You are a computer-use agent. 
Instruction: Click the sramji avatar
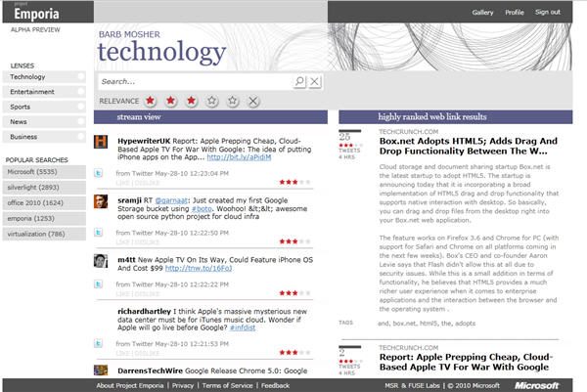click(x=101, y=201)
